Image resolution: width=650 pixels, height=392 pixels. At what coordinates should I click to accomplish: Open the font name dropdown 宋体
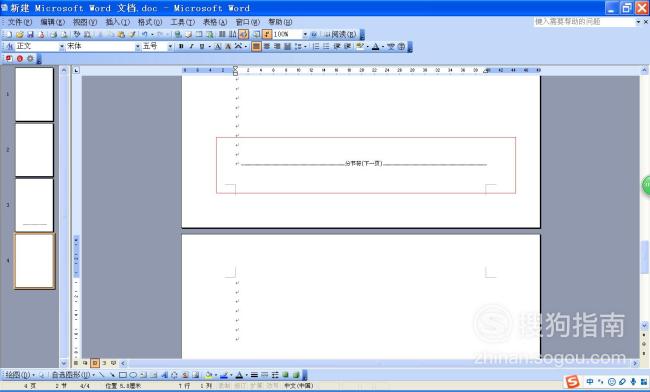click(x=103, y=46)
